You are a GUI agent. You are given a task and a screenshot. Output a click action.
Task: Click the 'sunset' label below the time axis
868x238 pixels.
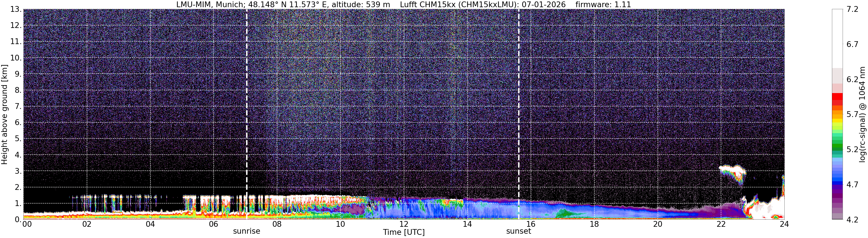(x=519, y=231)
